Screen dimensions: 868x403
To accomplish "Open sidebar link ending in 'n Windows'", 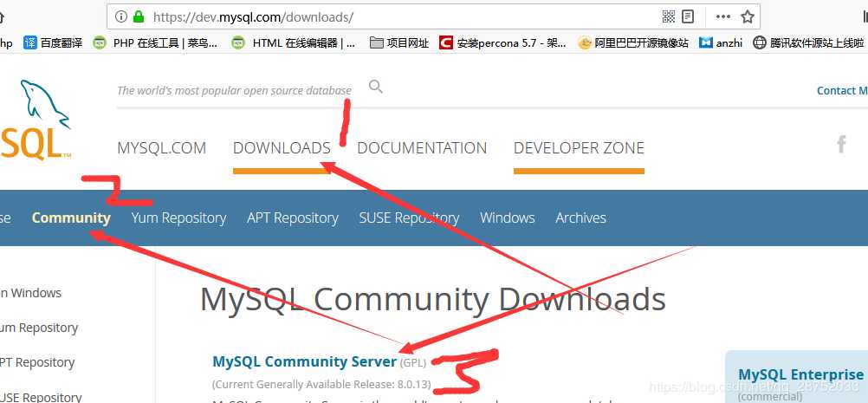I will 30,293.
